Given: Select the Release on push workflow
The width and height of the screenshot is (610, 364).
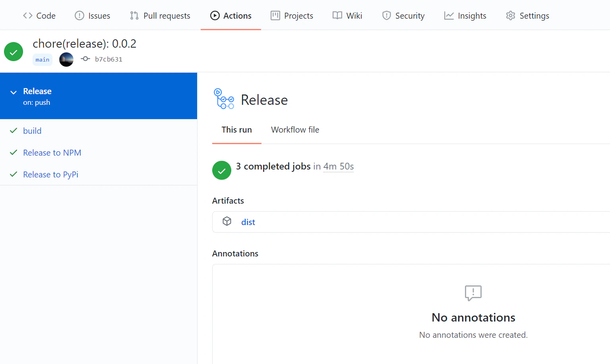Looking at the screenshot, I should [99, 96].
